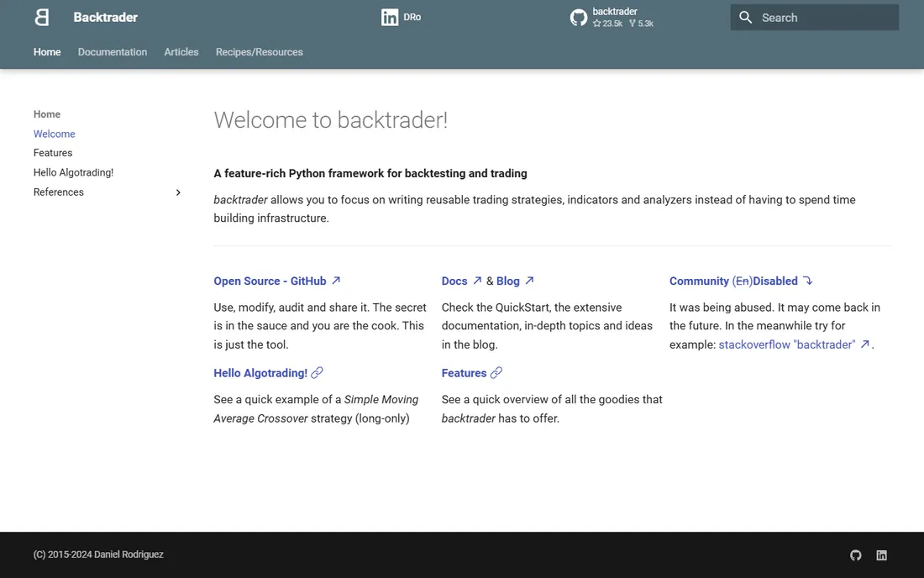Select Hello Algotrading! in the sidebar
This screenshot has height=578, width=924.
pyautogui.click(x=74, y=172)
